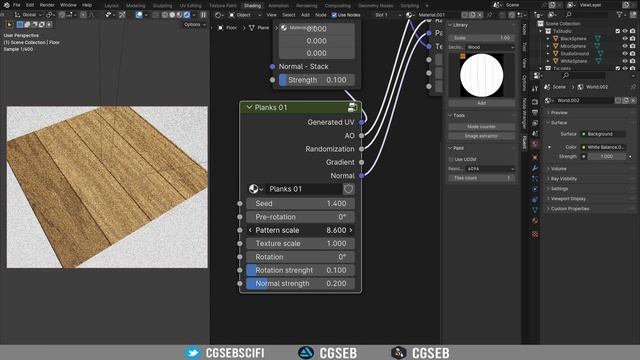Decrease Pattern scale with left arrow
This screenshot has width=640, height=360.
pos(250,230)
